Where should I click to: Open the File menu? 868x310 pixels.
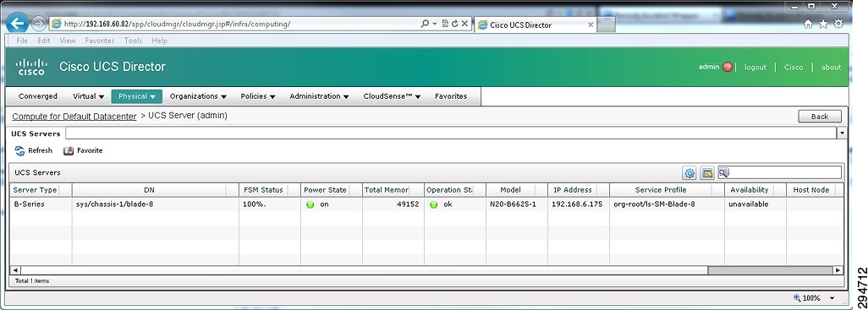point(22,41)
